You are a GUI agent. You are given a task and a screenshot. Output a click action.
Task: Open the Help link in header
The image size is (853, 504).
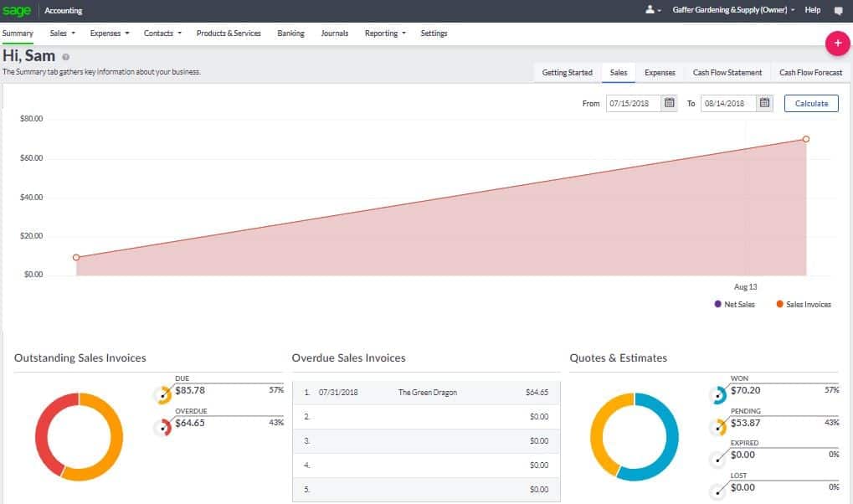[x=813, y=10]
